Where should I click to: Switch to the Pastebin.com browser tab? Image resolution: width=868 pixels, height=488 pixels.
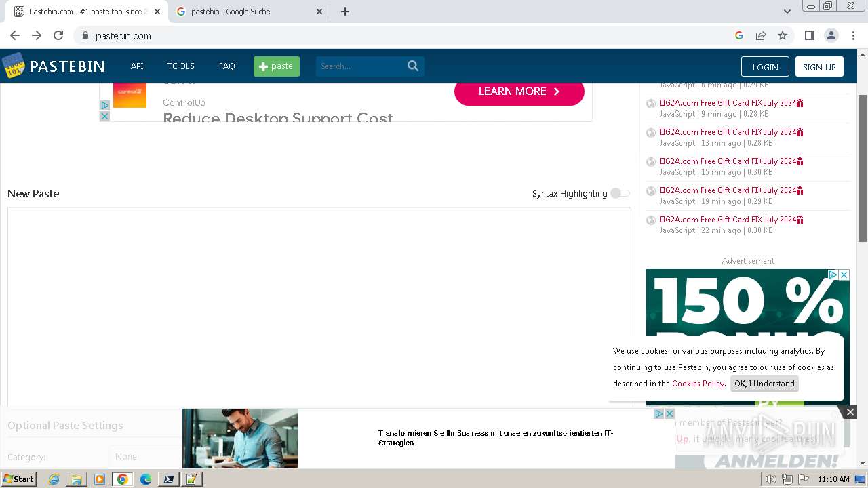click(x=85, y=12)
